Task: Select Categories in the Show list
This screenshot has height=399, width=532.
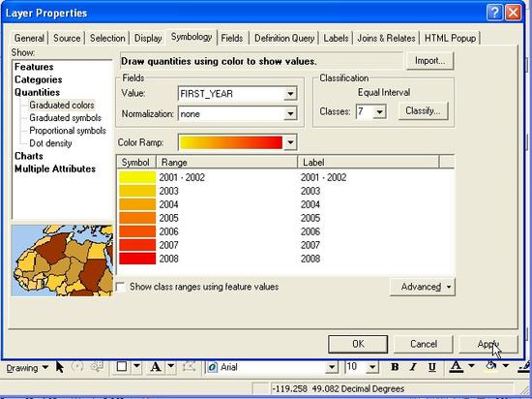Action: [x=39, y=79]
